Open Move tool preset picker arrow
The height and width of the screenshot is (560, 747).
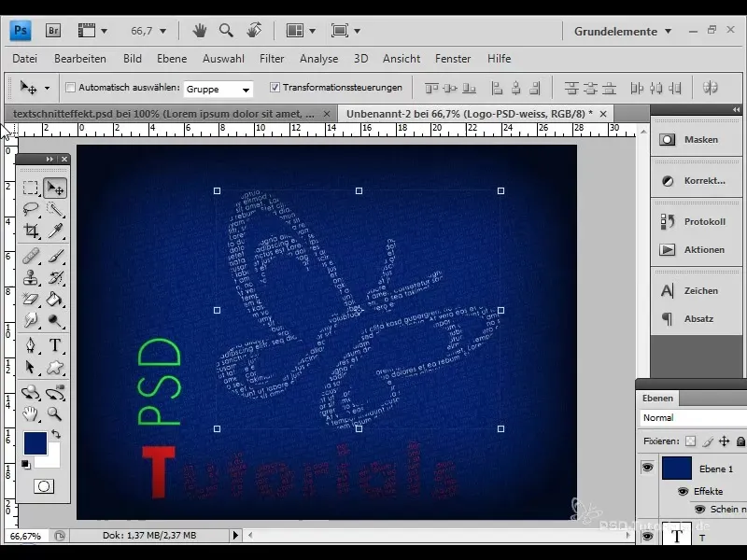click(x=47, y=88)
